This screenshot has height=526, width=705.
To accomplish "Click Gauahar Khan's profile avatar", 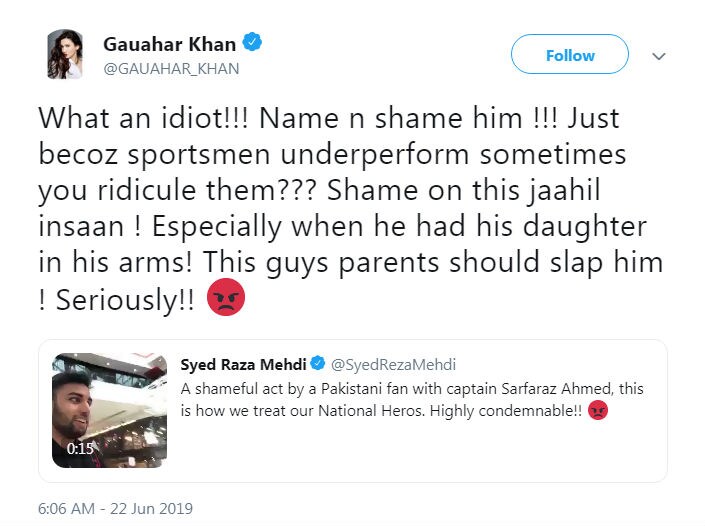I will [65, 54].
